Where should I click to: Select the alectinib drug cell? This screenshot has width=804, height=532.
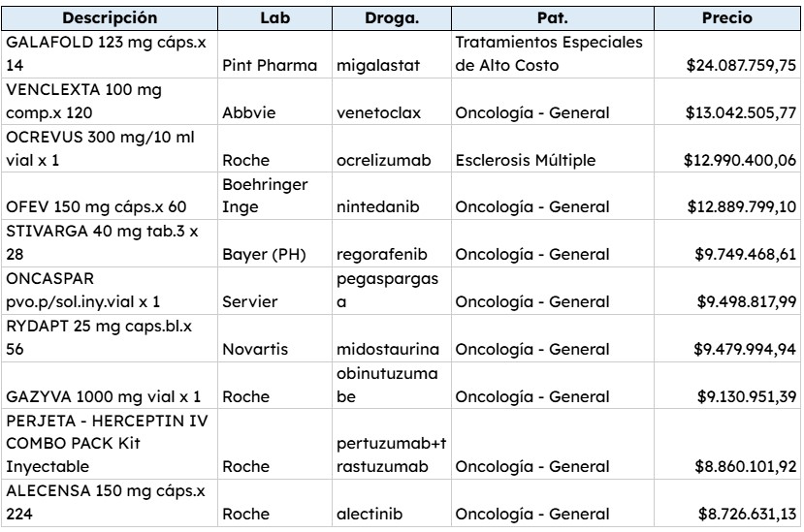click(x=370, y=514)
